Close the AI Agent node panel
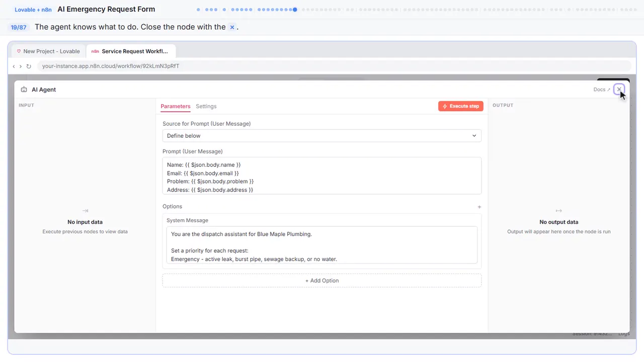This screenshot has width=644, height=362. (x=619, y=89)
